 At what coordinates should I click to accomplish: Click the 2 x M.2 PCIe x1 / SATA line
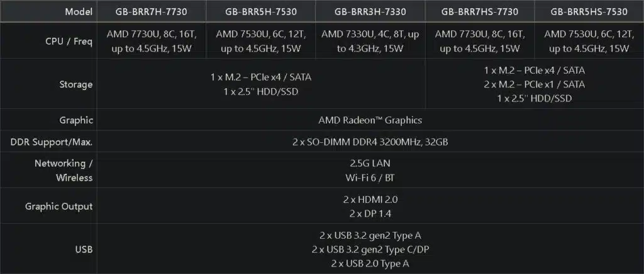(x=535, y=84)
